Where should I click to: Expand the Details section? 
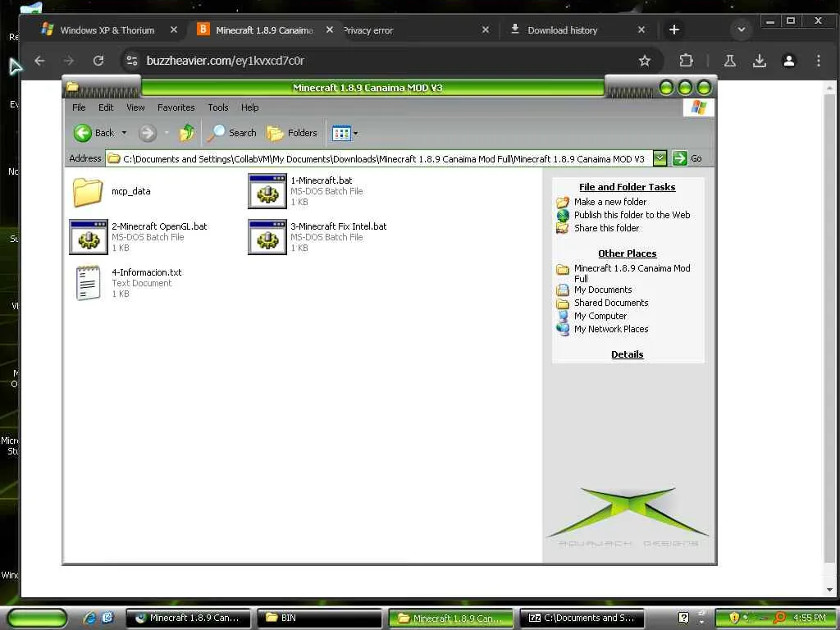628,354
